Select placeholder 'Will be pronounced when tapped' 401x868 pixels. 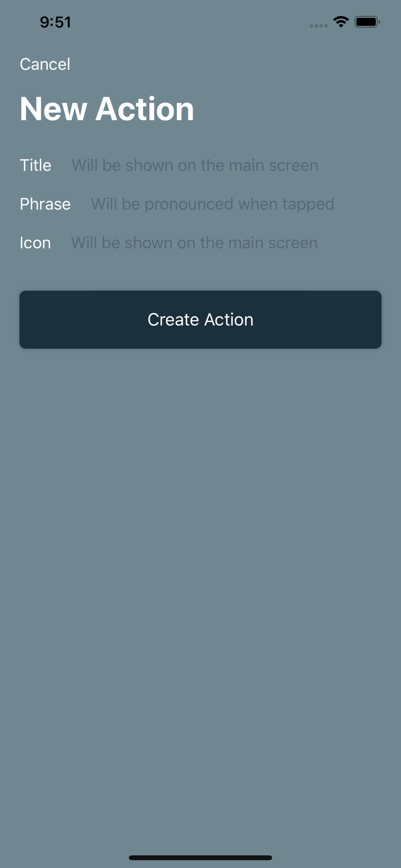tap(213, 204)
